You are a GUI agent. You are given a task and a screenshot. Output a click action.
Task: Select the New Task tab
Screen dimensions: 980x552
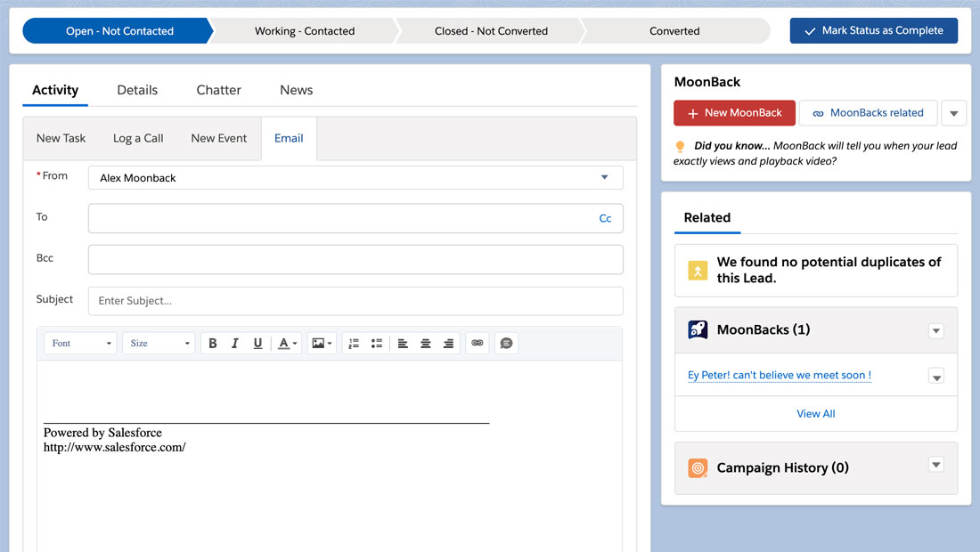click(x=61, y=138)
